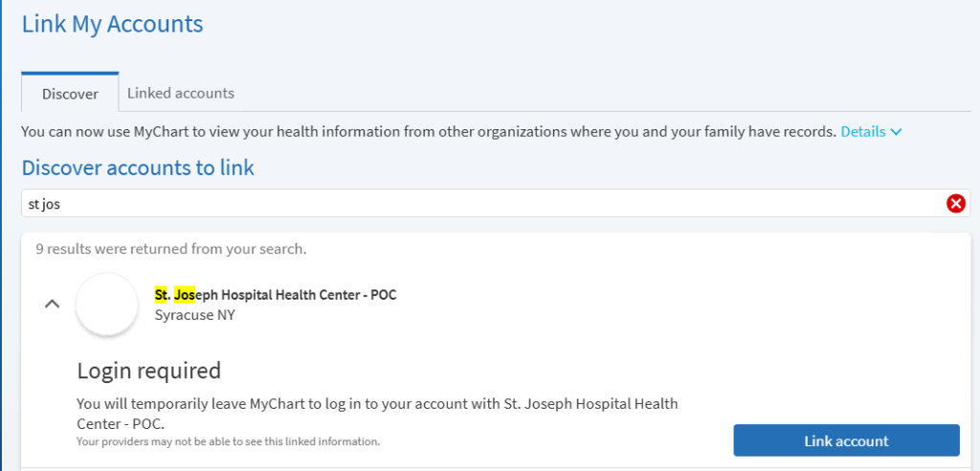Focus the 'st jos' search box
The height and width of the screenshot is (471, 980).
click(479, 203)
